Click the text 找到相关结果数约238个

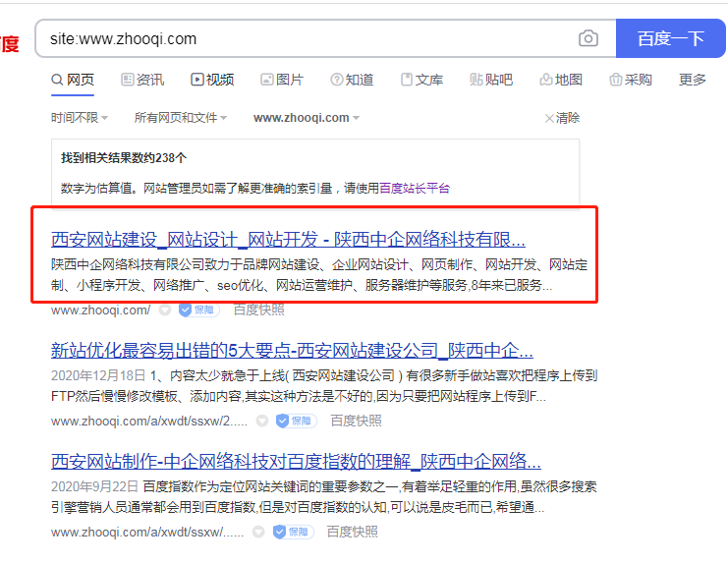[x=124, y=158]
